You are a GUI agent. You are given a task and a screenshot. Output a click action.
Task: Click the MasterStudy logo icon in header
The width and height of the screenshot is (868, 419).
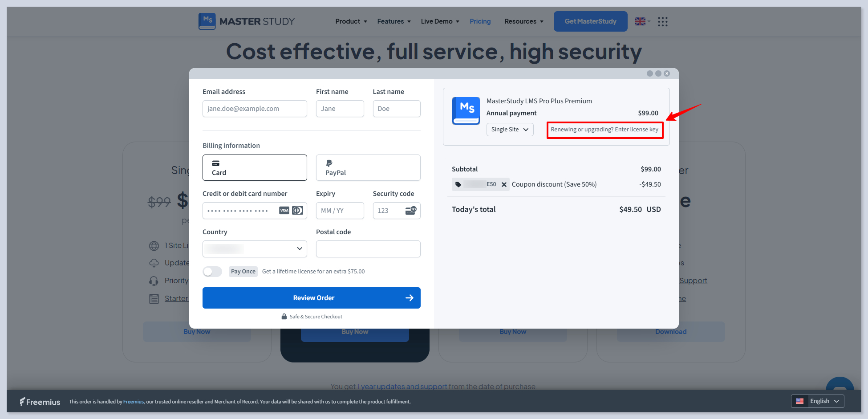click(x=207, y=21)
